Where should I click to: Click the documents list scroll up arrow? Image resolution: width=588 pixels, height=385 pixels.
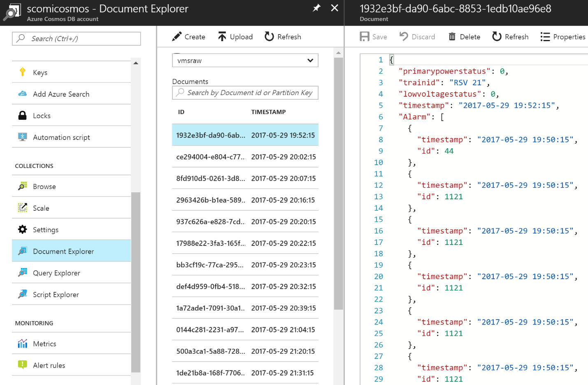point(339,53)
